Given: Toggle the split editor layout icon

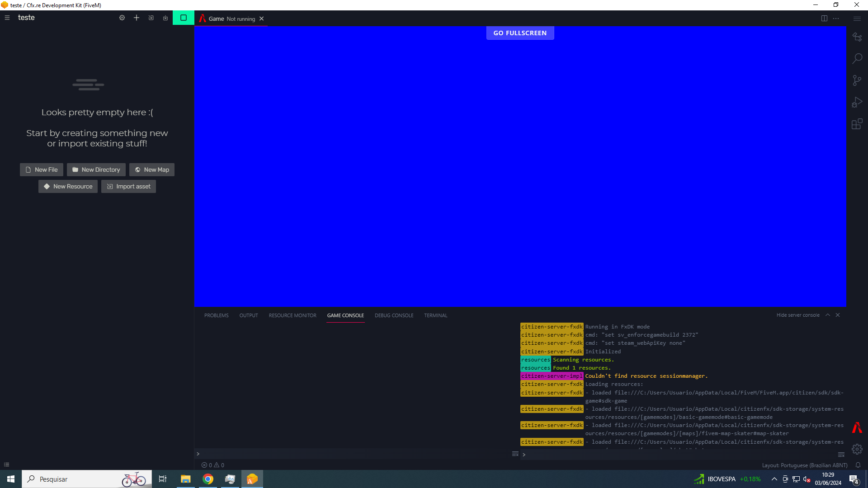Looking at the screenshot, I should [824, 18].
